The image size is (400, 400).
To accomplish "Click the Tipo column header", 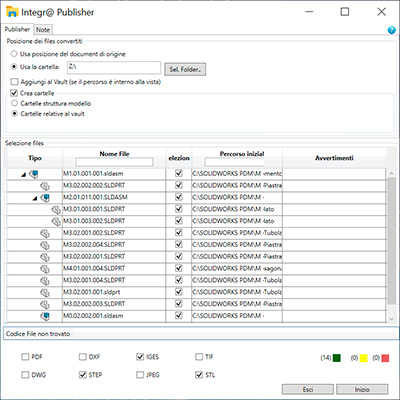I will coord(35,158).
